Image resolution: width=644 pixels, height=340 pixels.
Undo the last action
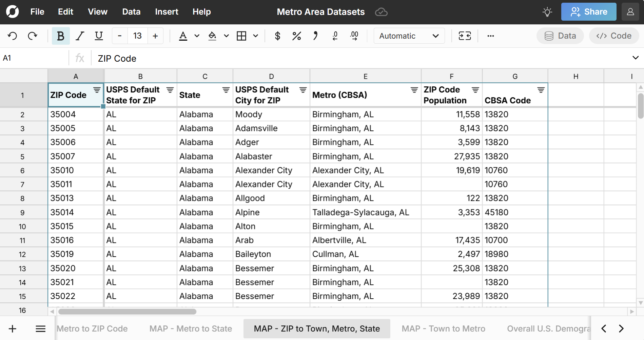click(x=12, y=36)
